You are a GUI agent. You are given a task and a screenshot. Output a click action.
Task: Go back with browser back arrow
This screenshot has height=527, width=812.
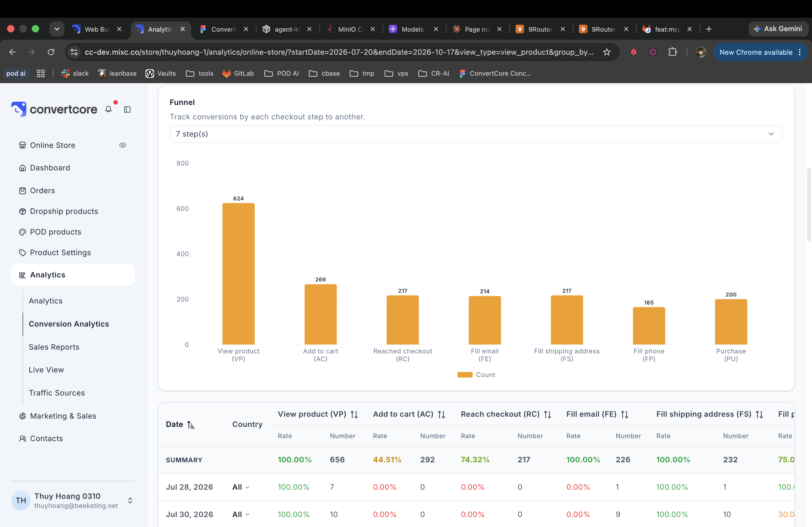[13, 52]
